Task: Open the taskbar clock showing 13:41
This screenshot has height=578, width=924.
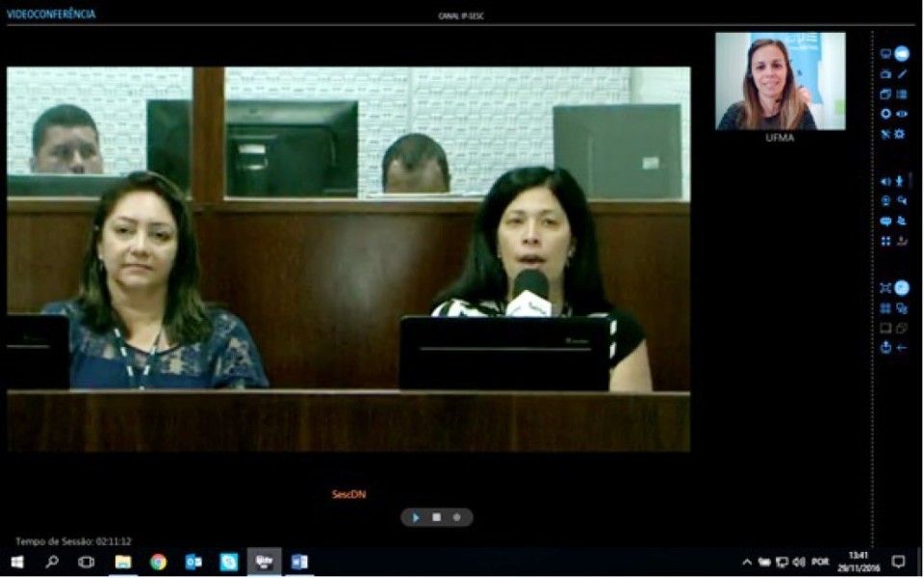Action: coord(859,562)
